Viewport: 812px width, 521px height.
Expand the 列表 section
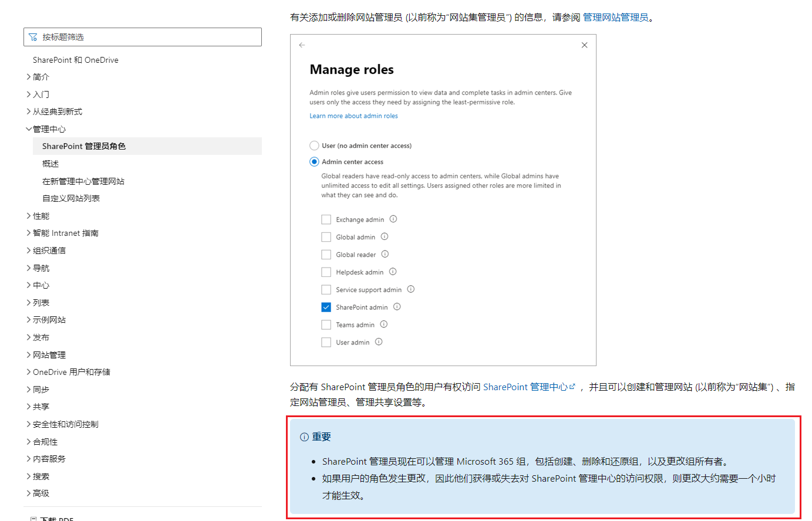[x=38, y=303]
